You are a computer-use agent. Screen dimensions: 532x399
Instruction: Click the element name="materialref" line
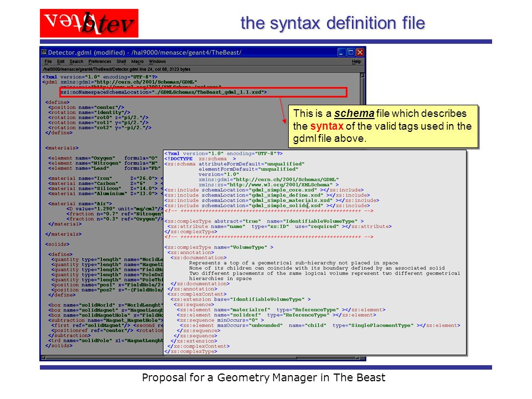(x=281, y=310)
